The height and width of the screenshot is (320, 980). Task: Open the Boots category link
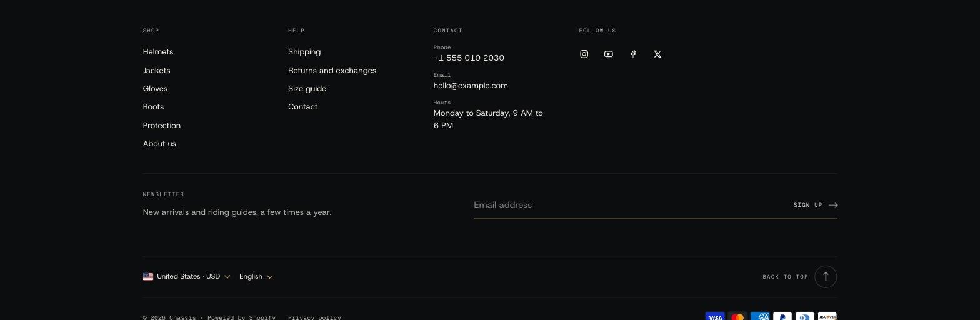click(153, 107)
